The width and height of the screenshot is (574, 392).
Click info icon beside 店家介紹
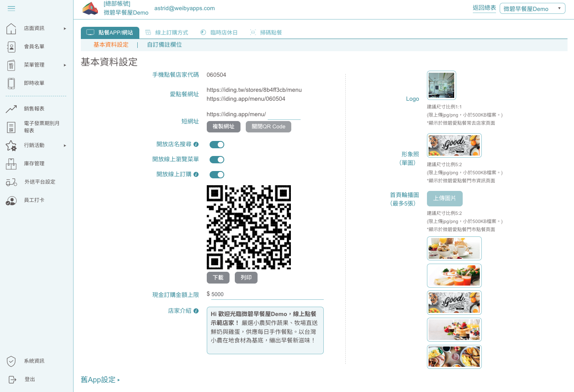click(x=196, y=311)
